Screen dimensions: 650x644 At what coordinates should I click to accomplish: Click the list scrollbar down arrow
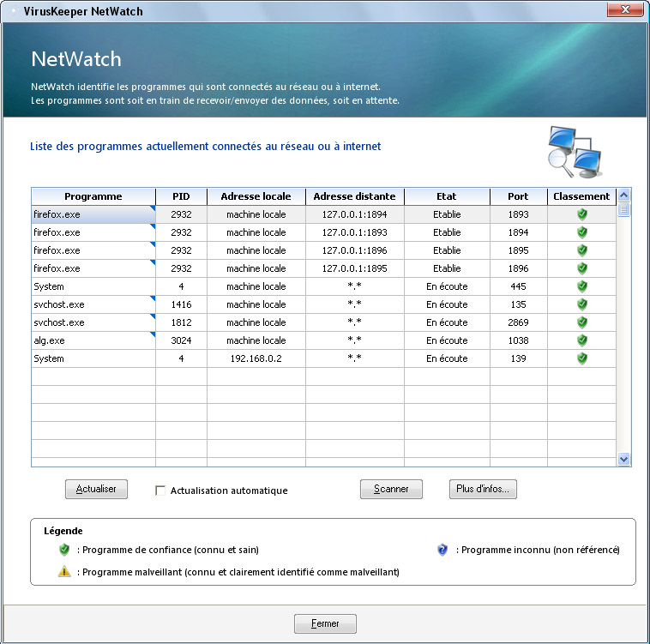click(624, 459)
